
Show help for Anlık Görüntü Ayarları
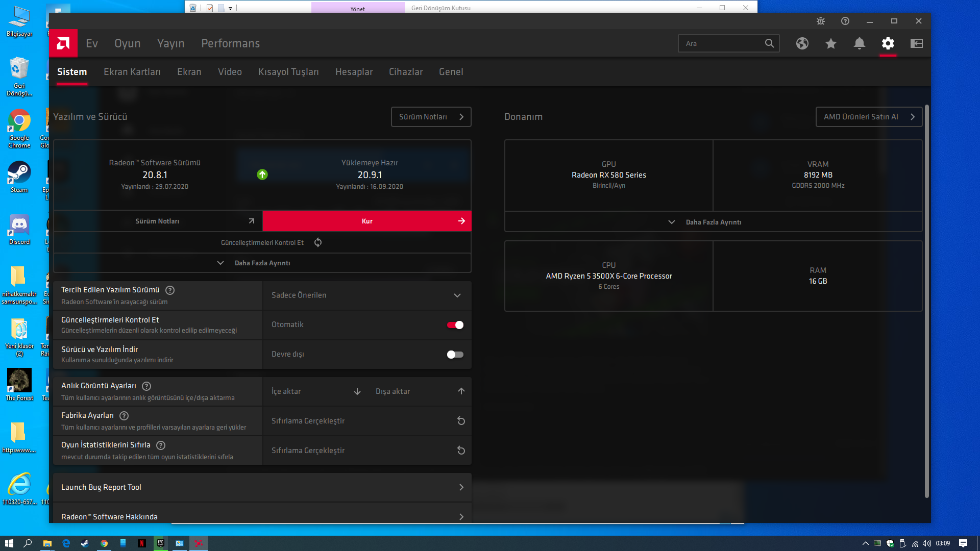coord(146,386)
